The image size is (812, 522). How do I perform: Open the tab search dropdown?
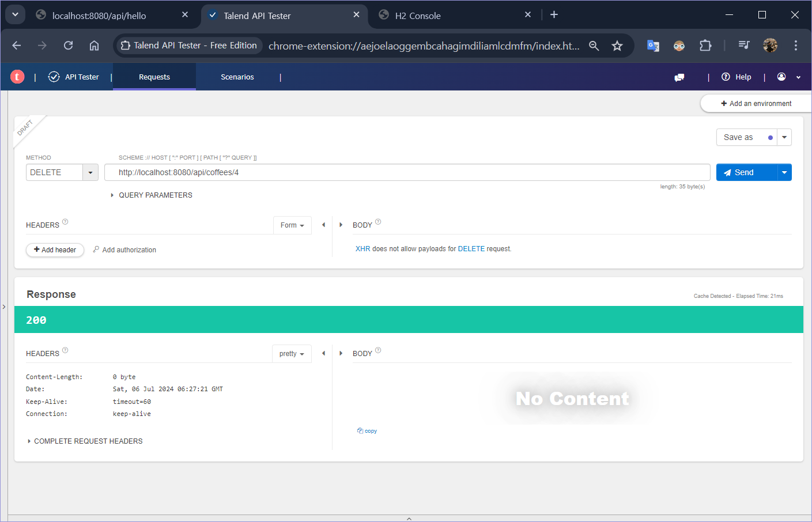(15, 14)
